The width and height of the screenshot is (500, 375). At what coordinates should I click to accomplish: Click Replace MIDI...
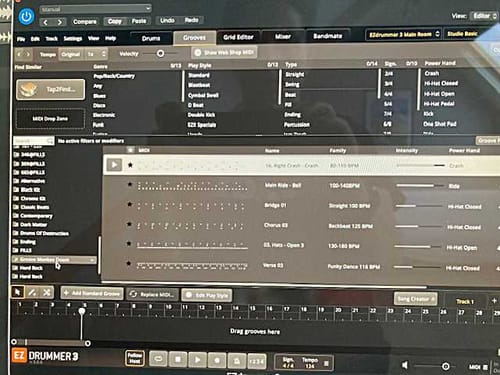153,294
